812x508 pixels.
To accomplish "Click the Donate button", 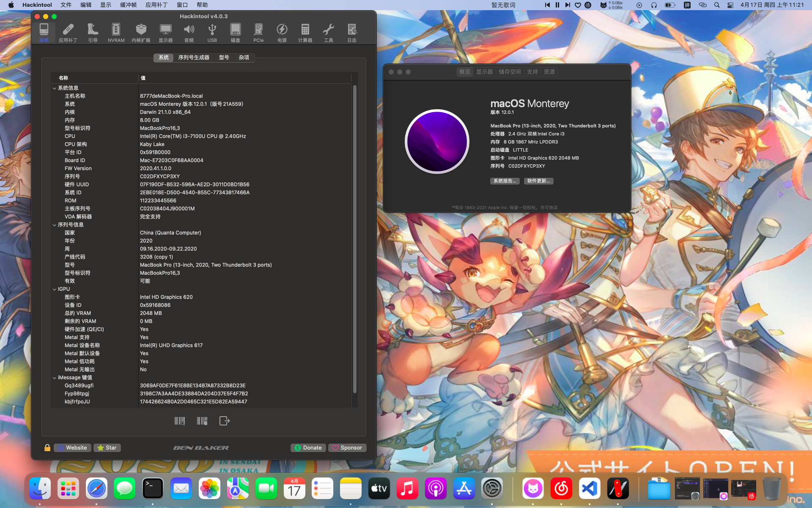I will click(x=308, y=448).
